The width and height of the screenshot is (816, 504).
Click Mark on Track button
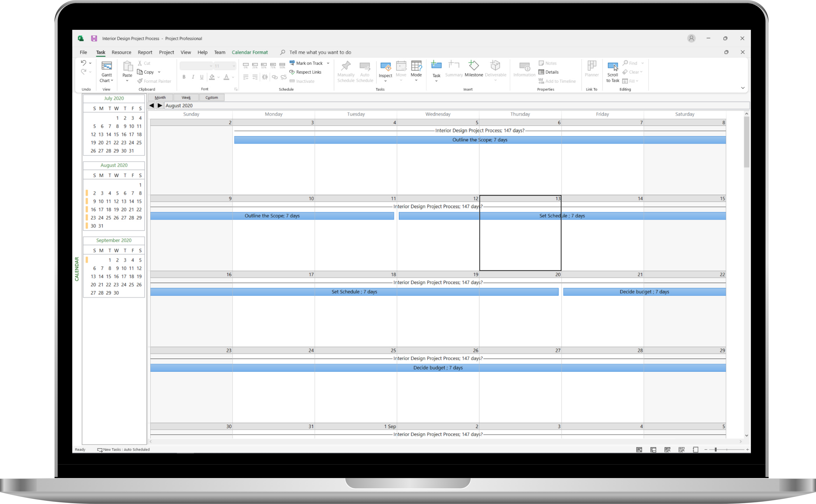click(x=306, y=63)
